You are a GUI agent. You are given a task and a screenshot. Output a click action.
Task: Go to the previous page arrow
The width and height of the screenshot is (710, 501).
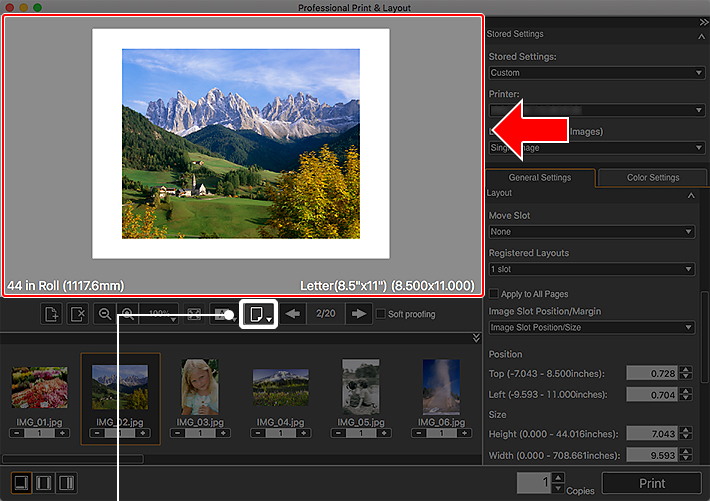tap(291, 314)
